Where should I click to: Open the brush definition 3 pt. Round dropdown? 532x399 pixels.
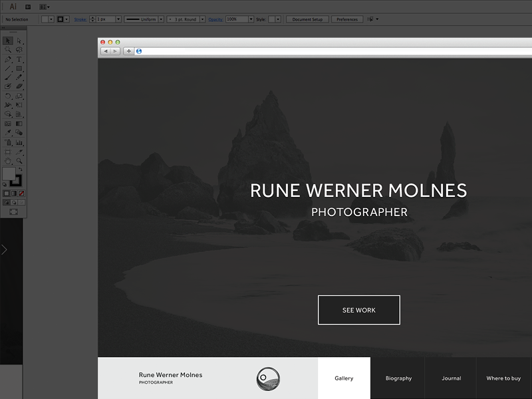point(202,19)
